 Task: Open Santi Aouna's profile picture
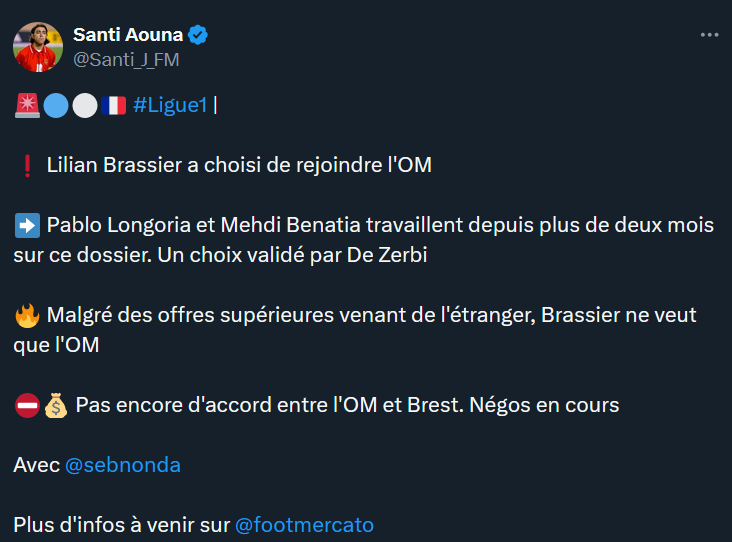(35, 46)
